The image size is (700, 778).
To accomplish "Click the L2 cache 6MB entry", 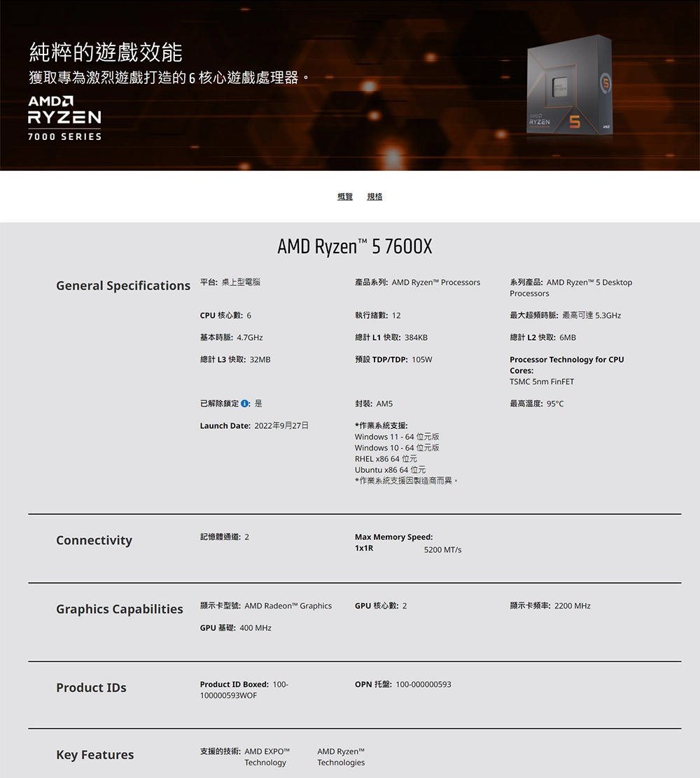I will click(x=543, y=337).
